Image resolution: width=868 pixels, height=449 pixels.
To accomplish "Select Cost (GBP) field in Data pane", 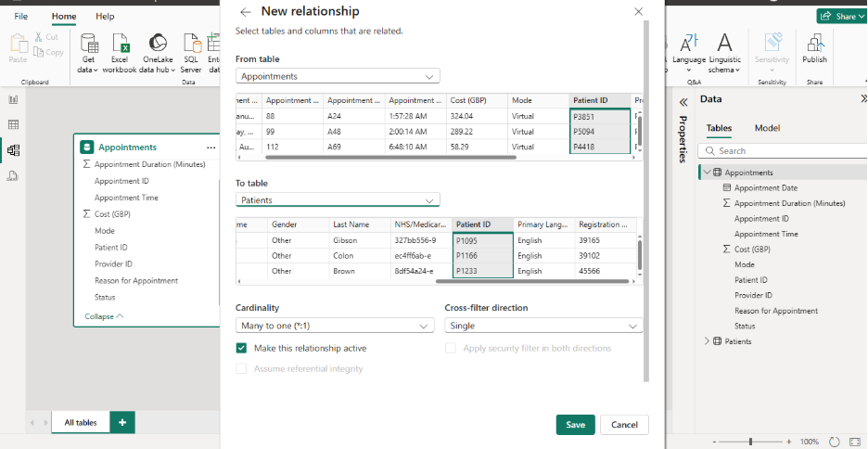I will click(x=753, y=250).
